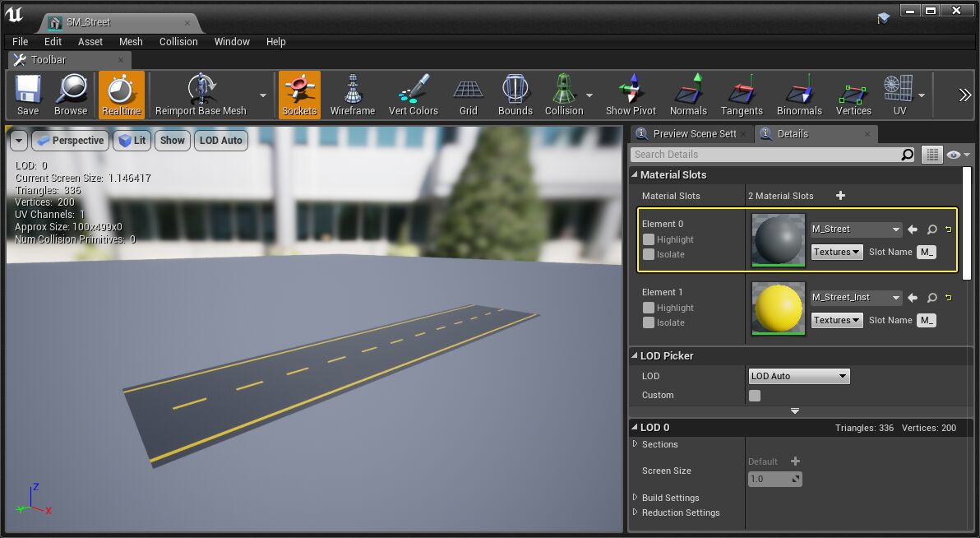980x538 pixels.
Task: Enable Vert Colors display
Action: coord(413,95)
